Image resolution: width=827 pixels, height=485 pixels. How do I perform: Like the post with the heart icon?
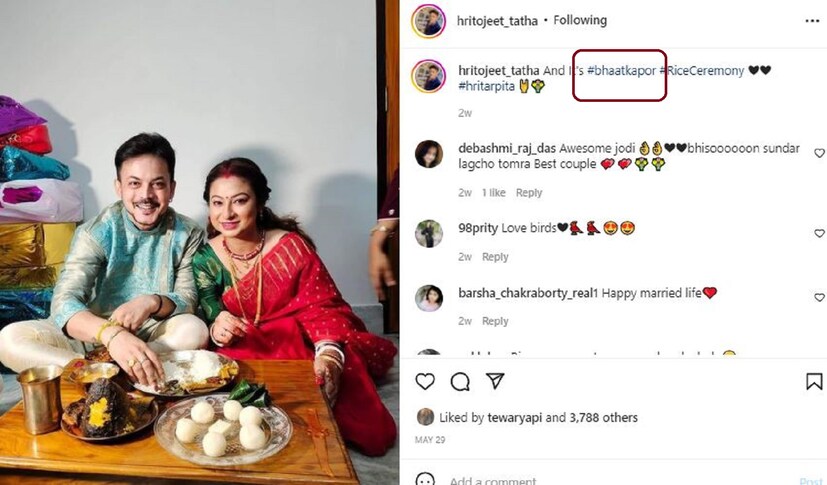coord(425,381)
